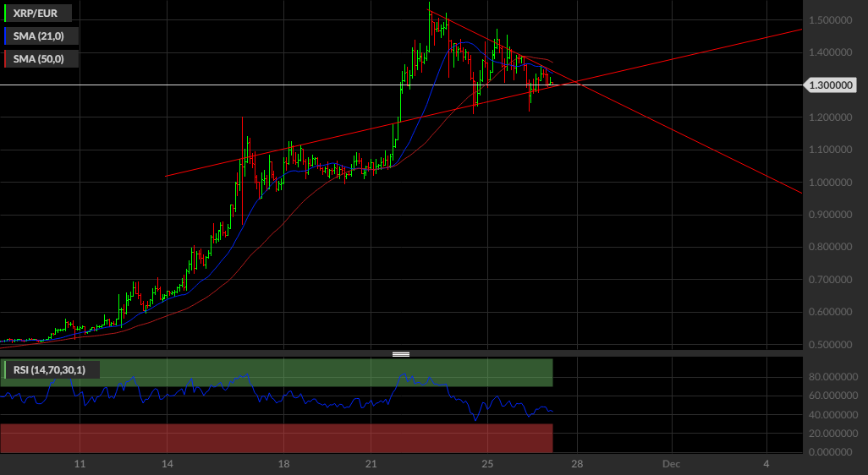Click the RSI 0.000000 axis label

click(831, 452)
